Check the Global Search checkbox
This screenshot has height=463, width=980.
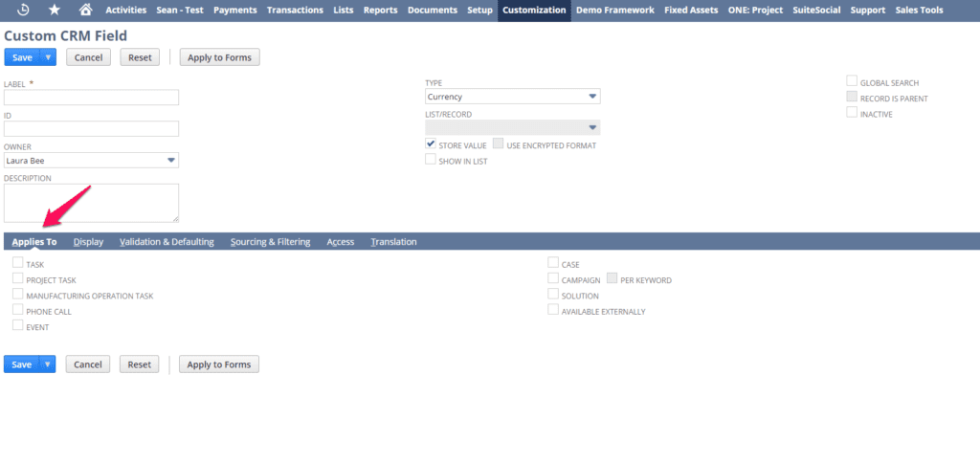click(x=852, y=82)
